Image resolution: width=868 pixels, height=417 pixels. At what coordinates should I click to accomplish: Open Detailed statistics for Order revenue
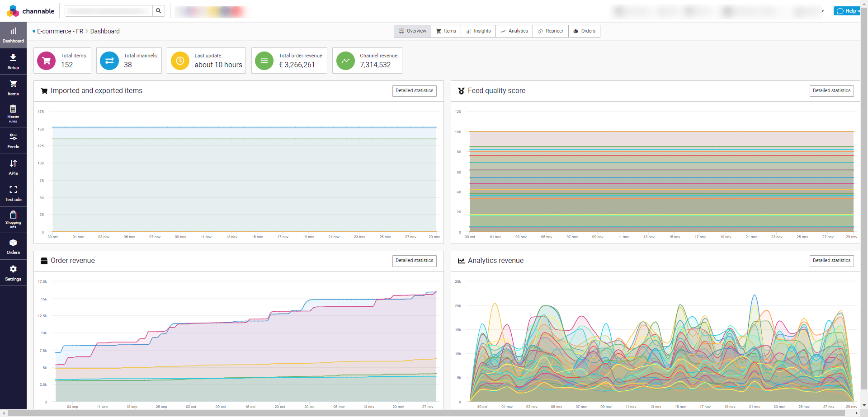(414, 261)
